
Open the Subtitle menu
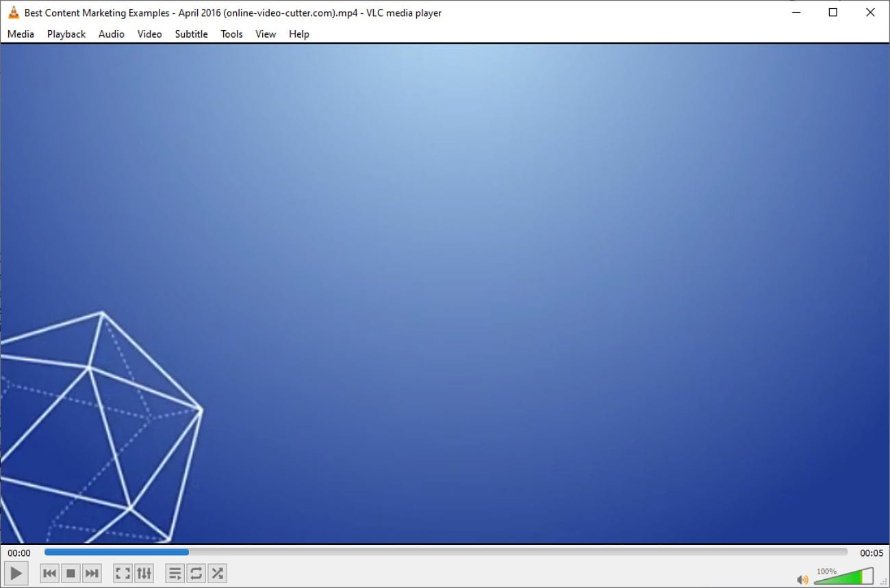(191, 34)
